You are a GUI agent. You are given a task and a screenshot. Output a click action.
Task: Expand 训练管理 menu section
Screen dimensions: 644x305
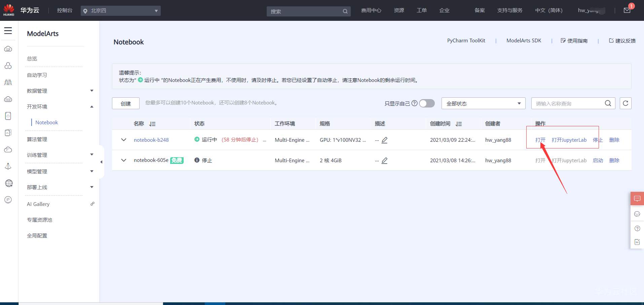pos(92,155)
